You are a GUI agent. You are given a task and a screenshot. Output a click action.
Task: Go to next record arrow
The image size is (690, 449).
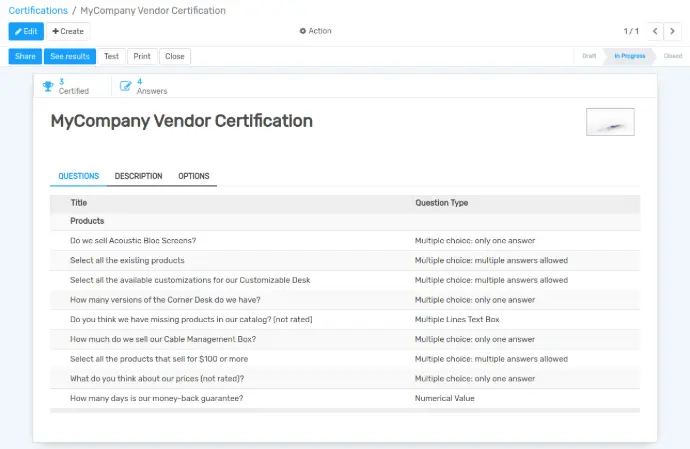pos(672,31)
